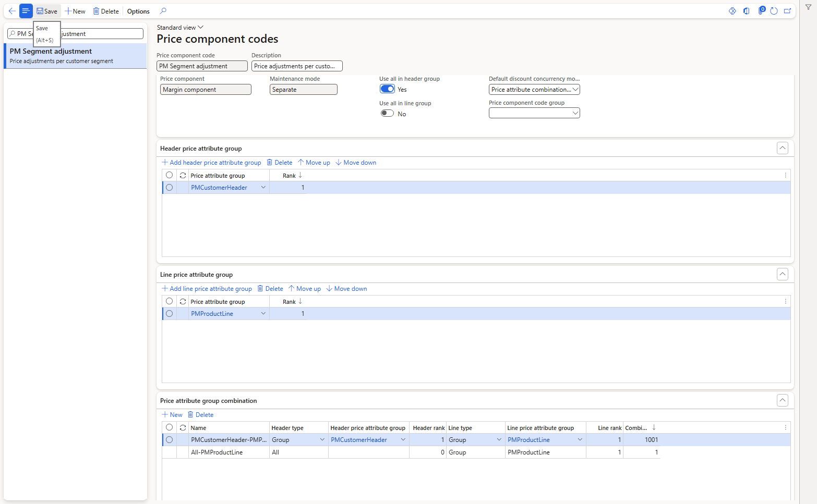Expand Standard view selector
This screenshot has height=504, width=817.
tap(180, 28)
